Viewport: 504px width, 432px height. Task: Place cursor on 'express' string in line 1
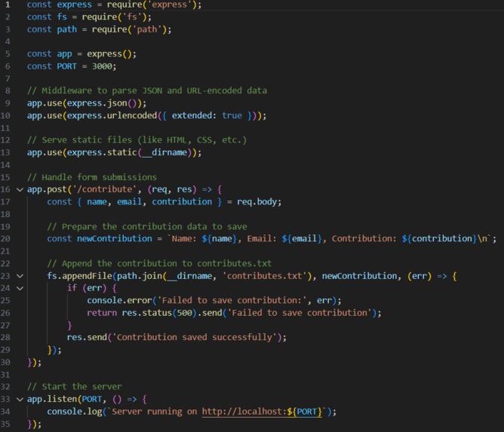click(x=171, y=5)
